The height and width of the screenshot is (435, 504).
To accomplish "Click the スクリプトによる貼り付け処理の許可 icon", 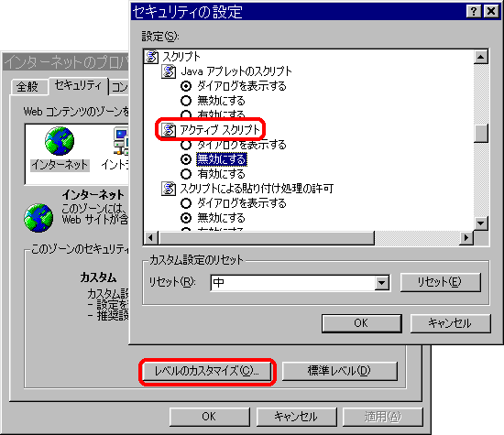I will (169, 189).
